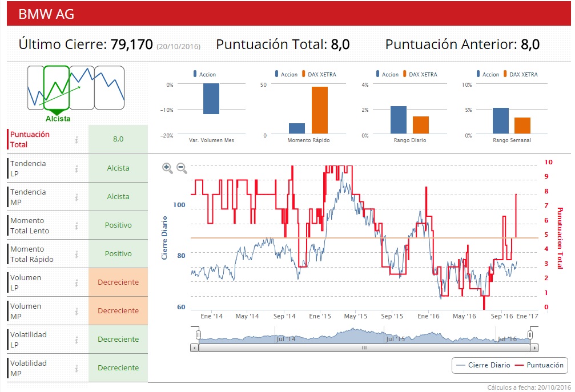The image size is (575, 392).
Task: Click the right handle of the range navigator
Action: pos(530,334)
